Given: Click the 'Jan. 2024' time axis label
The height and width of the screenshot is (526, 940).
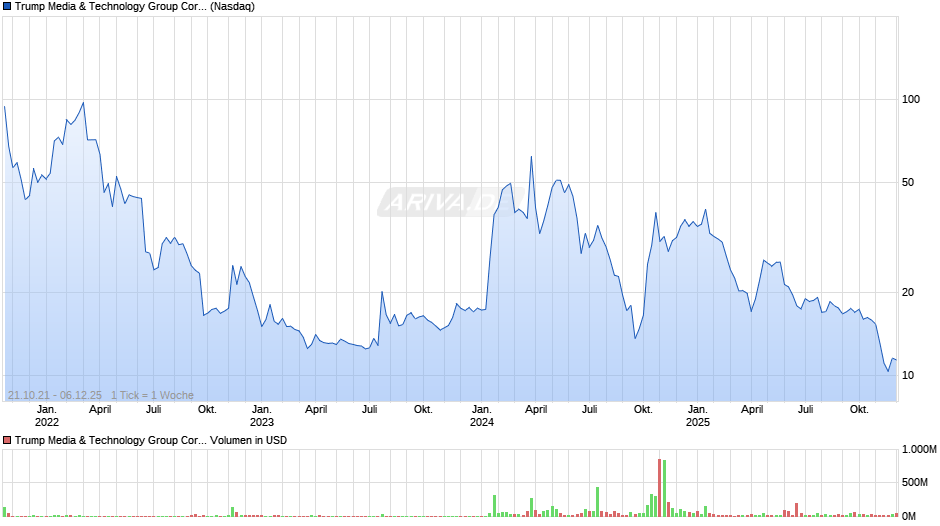Looking at the screenshot, I should click(x=481, y=416).
